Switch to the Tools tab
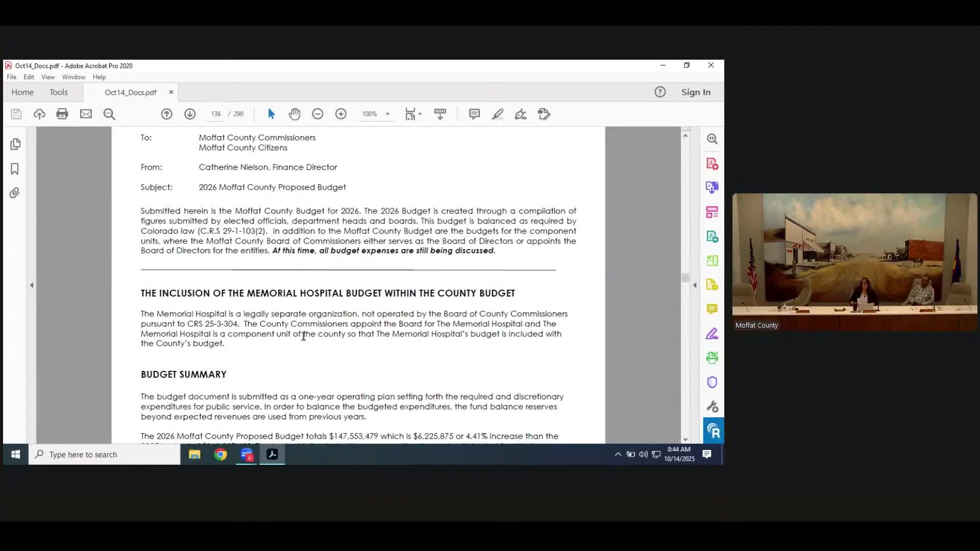 click(59, 92)
